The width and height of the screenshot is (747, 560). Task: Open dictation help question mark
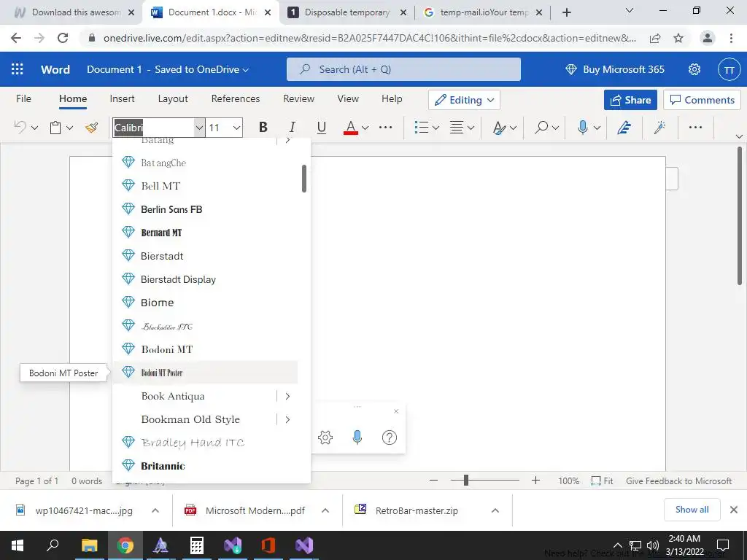390,437
